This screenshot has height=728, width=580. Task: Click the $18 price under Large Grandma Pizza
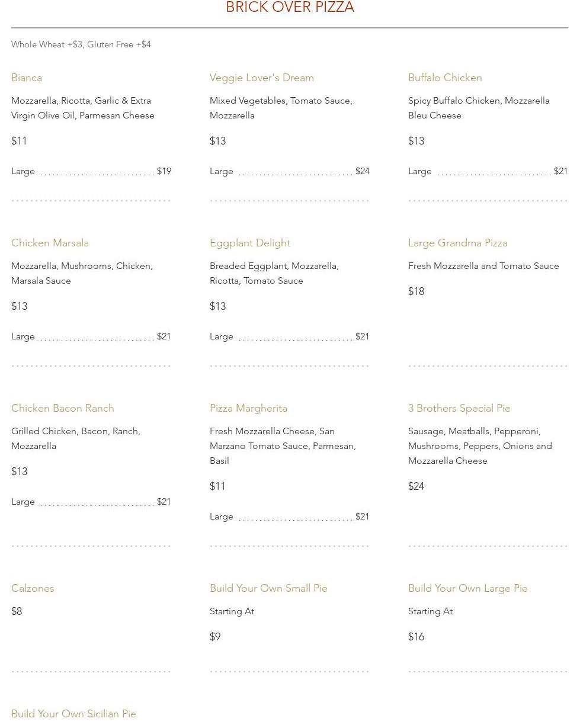pyautogui.click(x=416, y=291)
